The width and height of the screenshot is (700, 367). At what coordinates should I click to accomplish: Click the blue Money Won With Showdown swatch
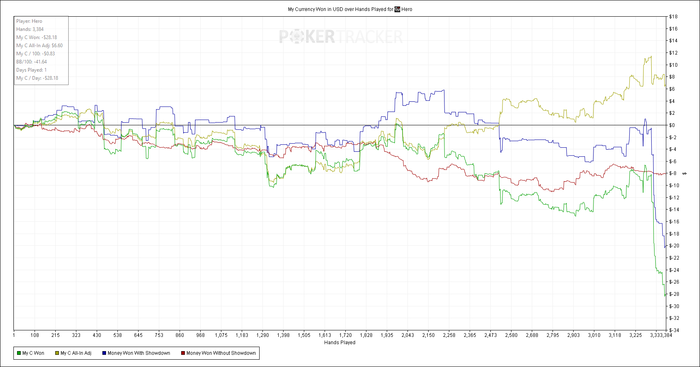104,353
